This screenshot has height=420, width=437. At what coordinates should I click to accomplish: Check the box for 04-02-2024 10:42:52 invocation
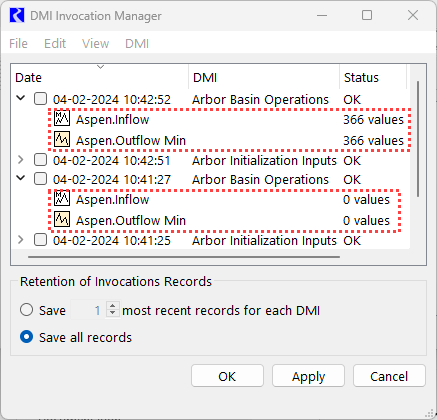click(40, 99)
